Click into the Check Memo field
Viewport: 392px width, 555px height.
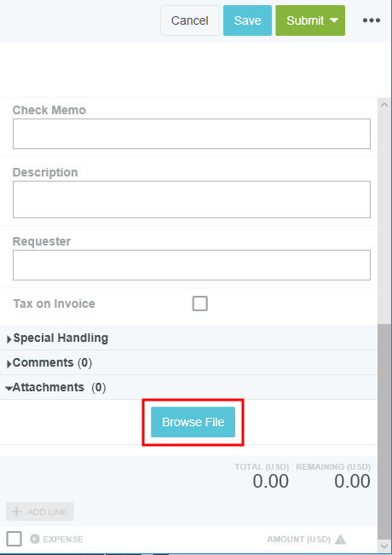pos(192,134)
